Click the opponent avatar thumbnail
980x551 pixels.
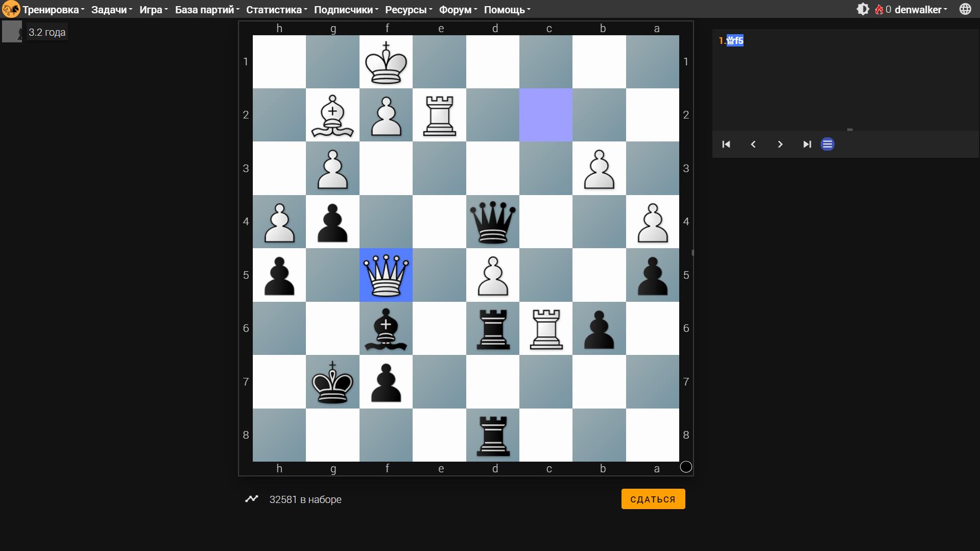tap(11, 31)
